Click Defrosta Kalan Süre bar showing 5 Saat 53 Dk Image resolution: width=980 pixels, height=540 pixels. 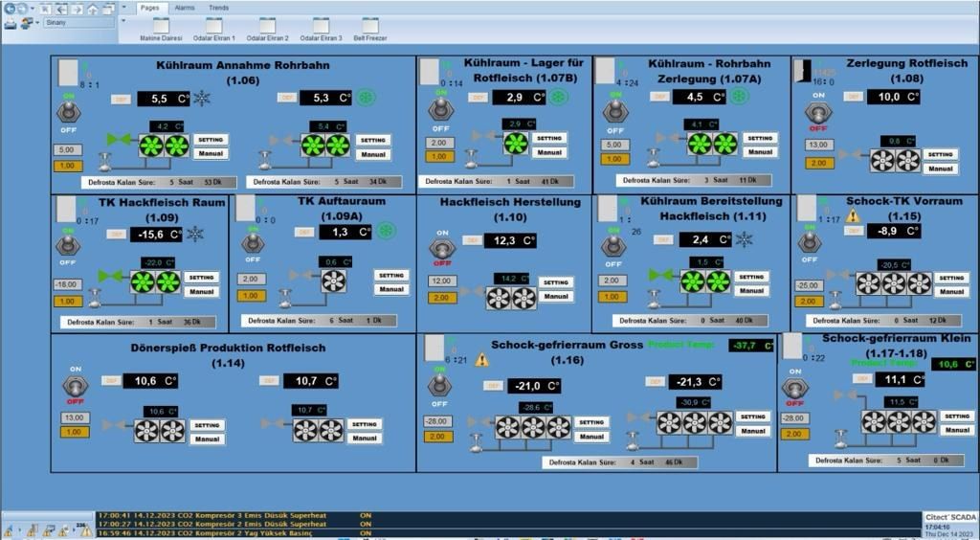tap(159, 183)
